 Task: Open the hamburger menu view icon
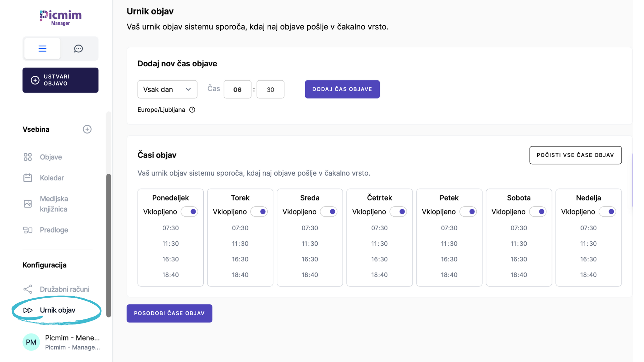click(x=42, y=49)
